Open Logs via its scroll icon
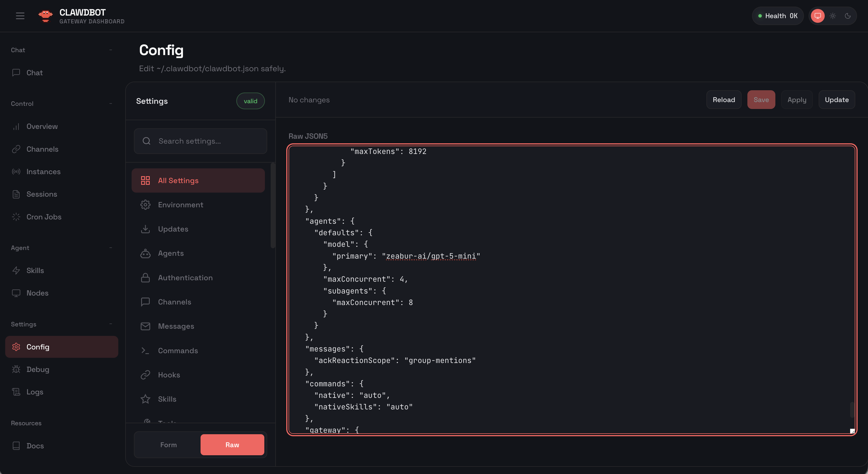The image size is (868, 474). (16, 392)
